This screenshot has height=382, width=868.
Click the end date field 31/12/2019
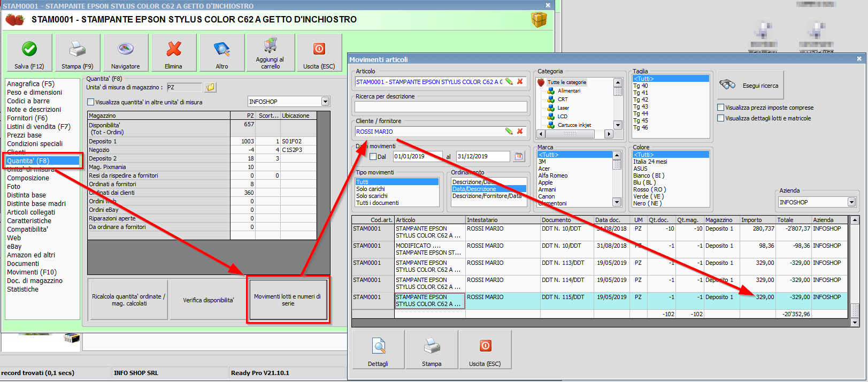tap(483, 156)
